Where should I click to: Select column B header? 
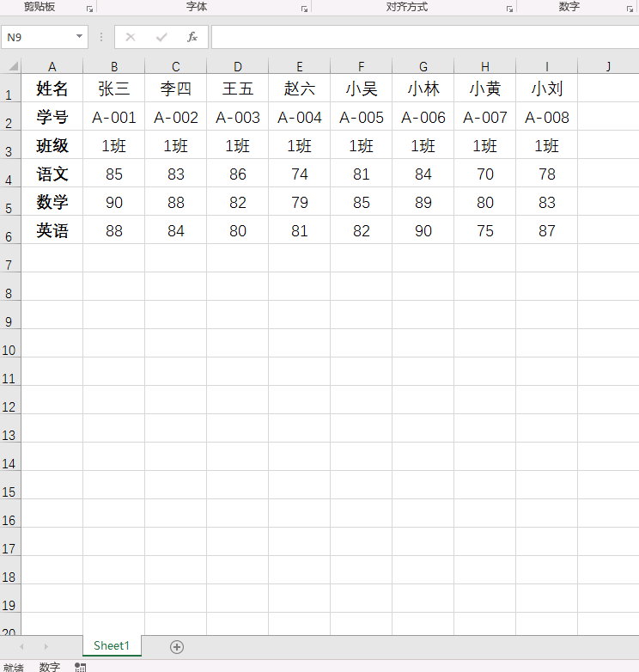(x=114, y=66)
